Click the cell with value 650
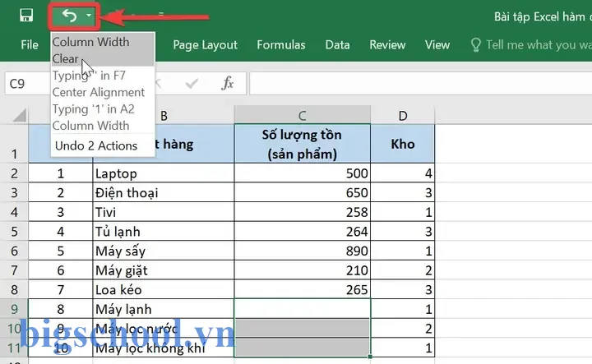The height and width of the screenshot is (364, 592). coord(302,192)
